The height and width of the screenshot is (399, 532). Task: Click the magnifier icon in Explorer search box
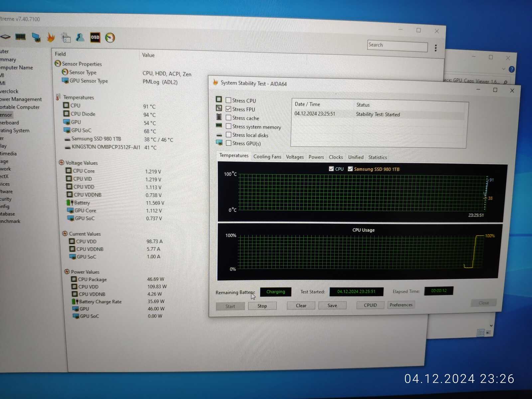coord(506,82)
